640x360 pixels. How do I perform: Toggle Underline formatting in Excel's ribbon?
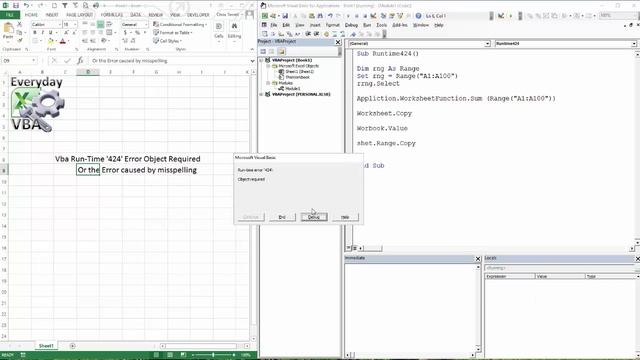click(x=51, y=33)
